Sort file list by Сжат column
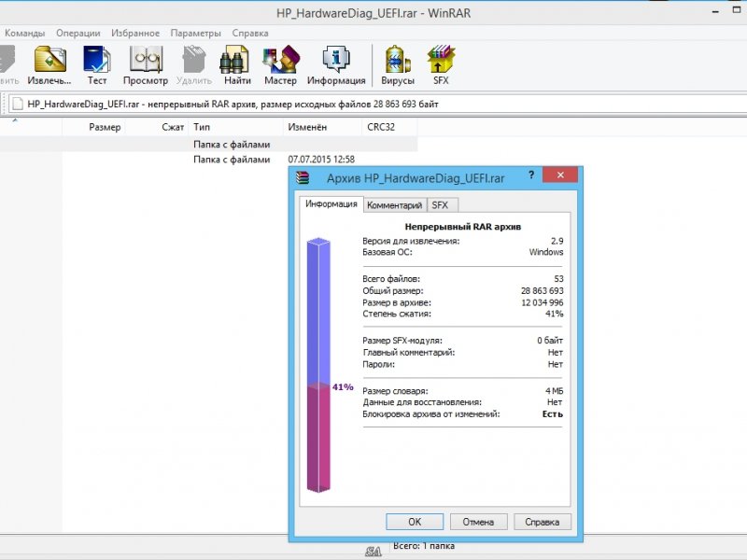This screenshot has width=747, height=560. [157, 127]
